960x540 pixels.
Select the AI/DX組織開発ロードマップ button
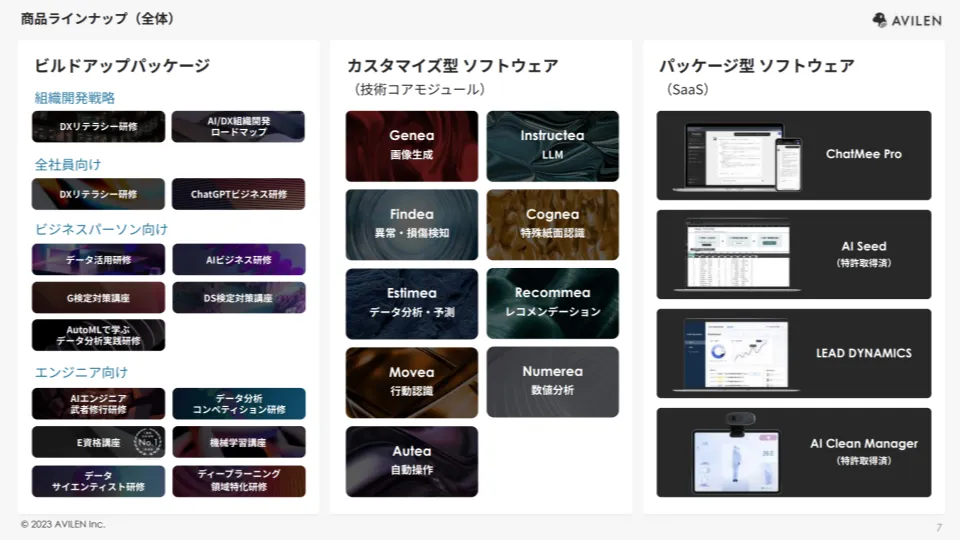pos(238,127)
